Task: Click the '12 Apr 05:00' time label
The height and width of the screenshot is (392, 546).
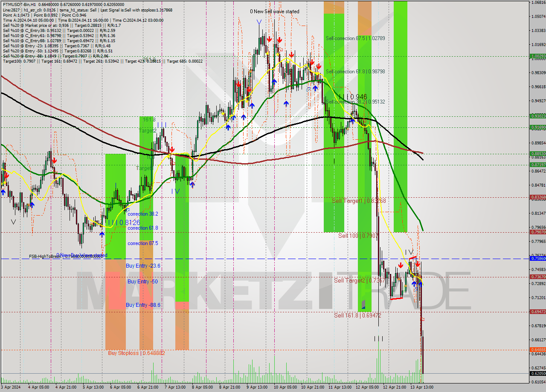Action: pyautogui.click(x=367, y=387)
